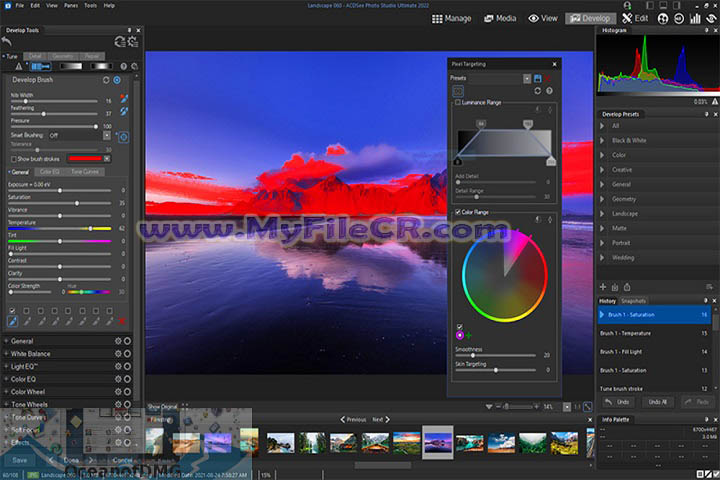Adjust the Saturation slider
The width and height of the screenshot is (720, 480).
pyautogui.click(x=60, y=203)
